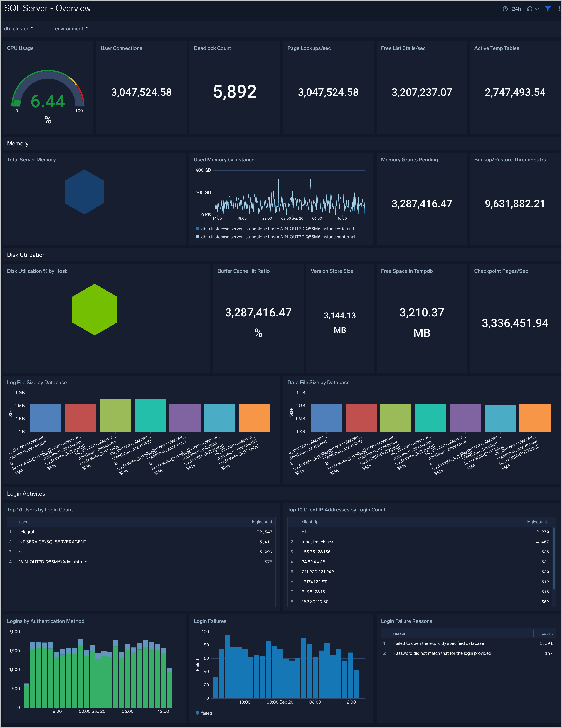The width and height of the screenshot is (562, 728).
Task: Click the clock icon beside -24h
Action: 505,9
